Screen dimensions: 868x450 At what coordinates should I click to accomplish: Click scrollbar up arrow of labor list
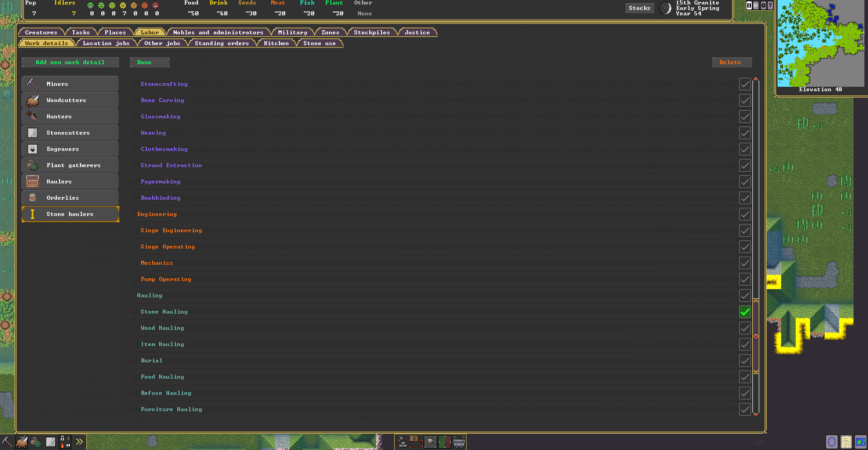756,80
